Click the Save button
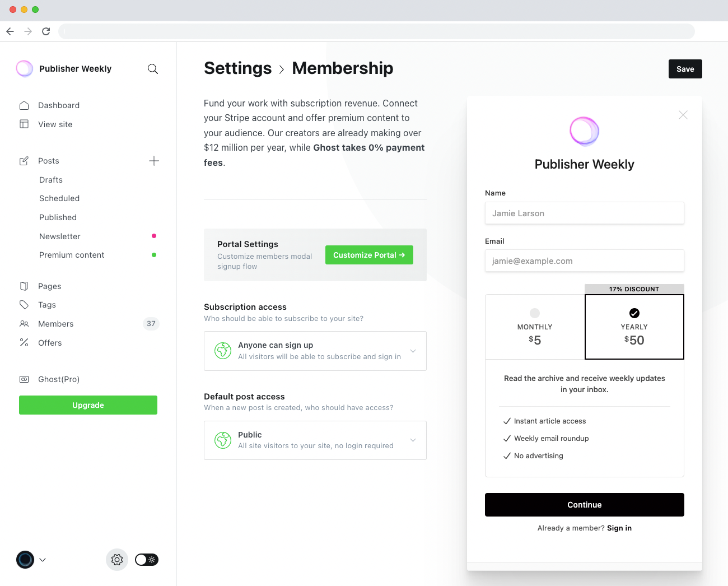This screenshot has width=728, height=586. [x=685, y=69]
